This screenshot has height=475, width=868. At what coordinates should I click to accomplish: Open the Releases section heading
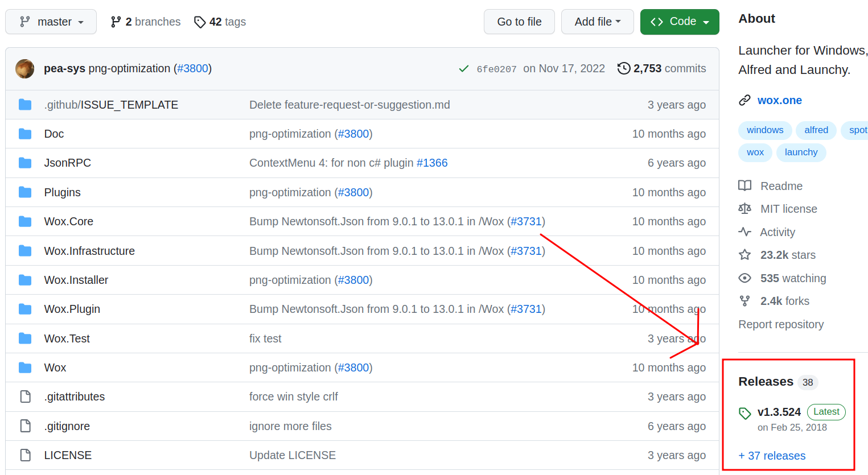pyautogui.click(x=766, y=382)
